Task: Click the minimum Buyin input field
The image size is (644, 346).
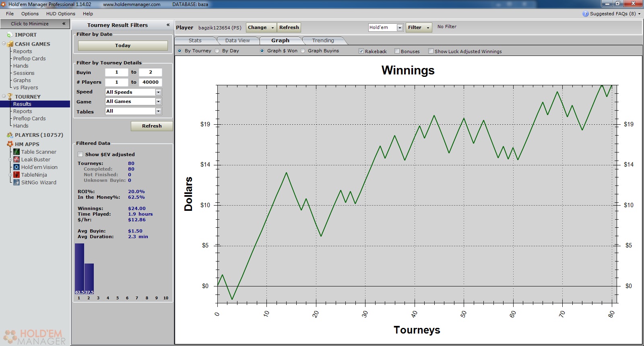Action: click(117, 72)
